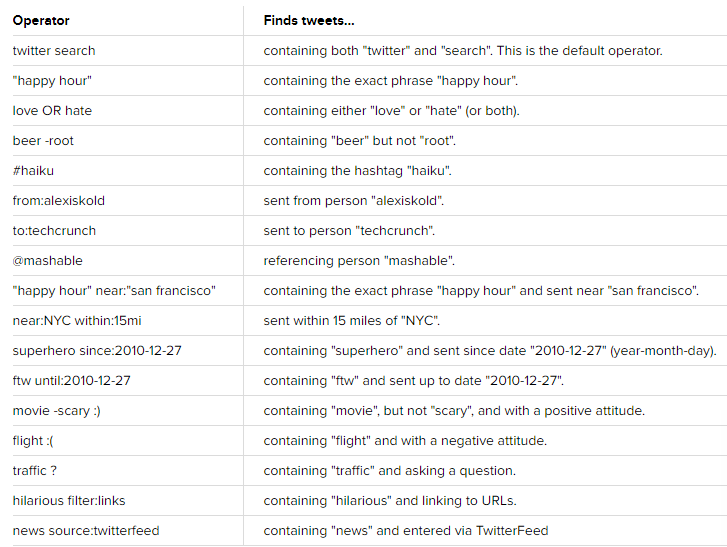
Task: Click the "hilarious filter:links" operator
Action: (x=69, y=500)
